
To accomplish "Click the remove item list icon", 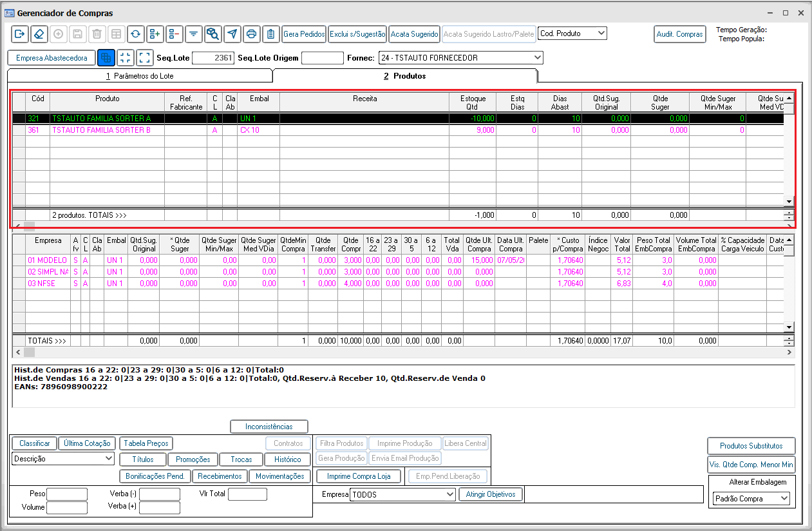I will (174, 34).
